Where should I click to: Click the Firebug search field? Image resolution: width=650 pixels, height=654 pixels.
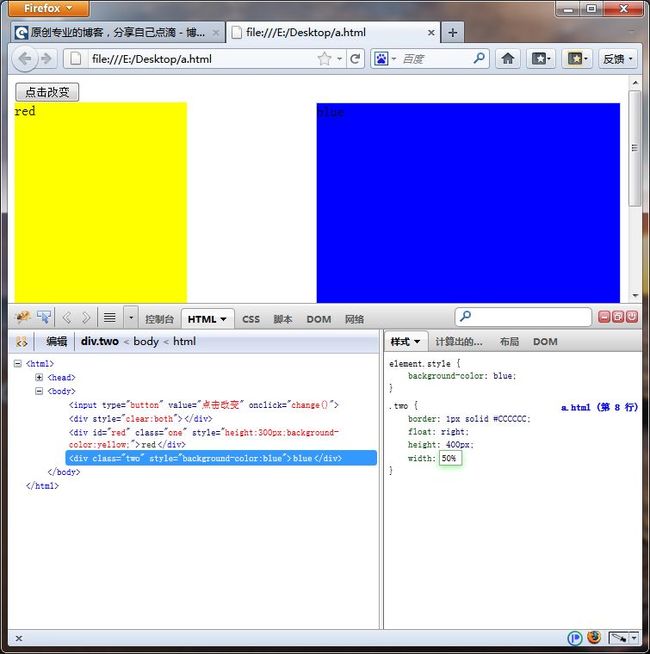point(524,317)
